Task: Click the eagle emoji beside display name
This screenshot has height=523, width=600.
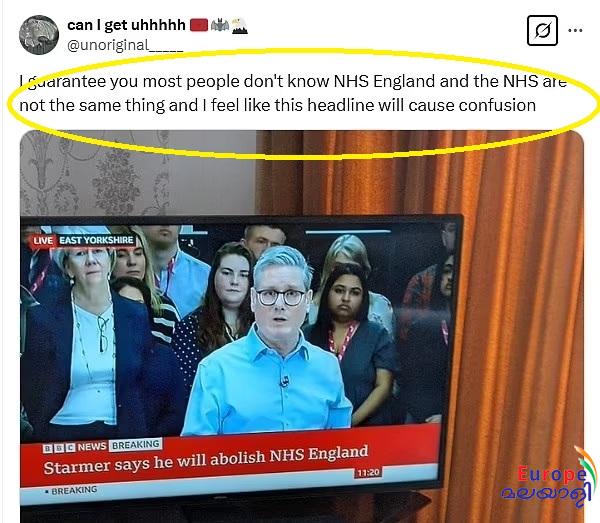Action: click(x=240, y=26)
